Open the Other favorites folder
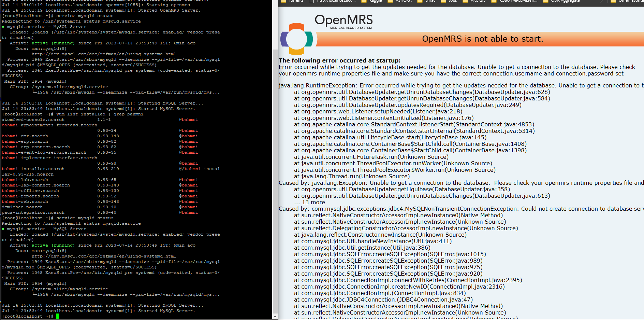The height and width of the screenshot is (320, 644). [627, 1]
